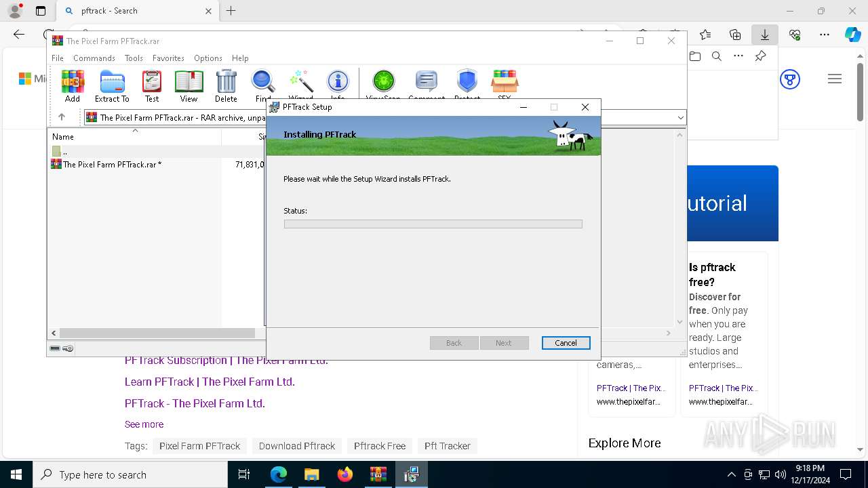
Task: Click the taskbar search box
Action: point(130,474)
